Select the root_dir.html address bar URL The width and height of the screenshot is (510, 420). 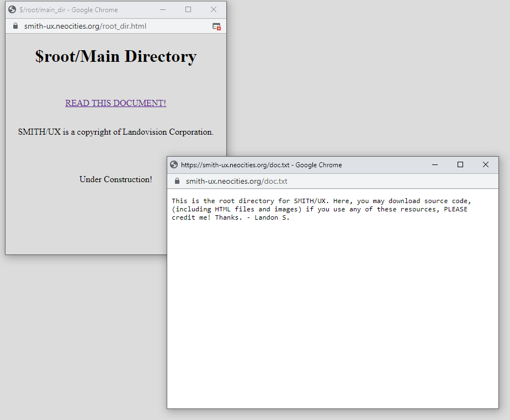85,26
